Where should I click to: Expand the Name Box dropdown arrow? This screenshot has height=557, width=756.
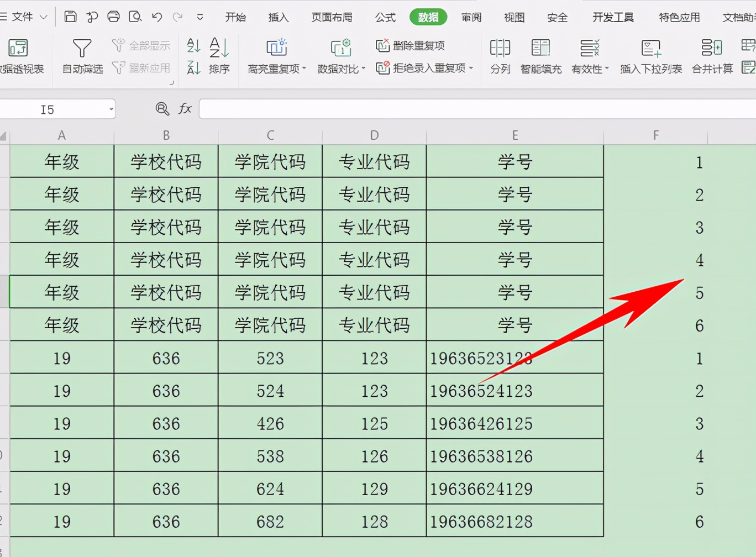pyautogui.click(x=111, y=109)
